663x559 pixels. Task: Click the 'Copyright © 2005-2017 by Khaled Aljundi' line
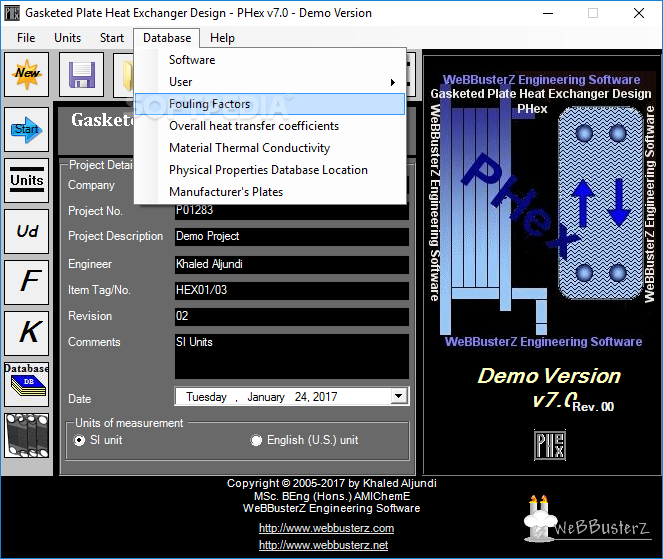point(332,483)
